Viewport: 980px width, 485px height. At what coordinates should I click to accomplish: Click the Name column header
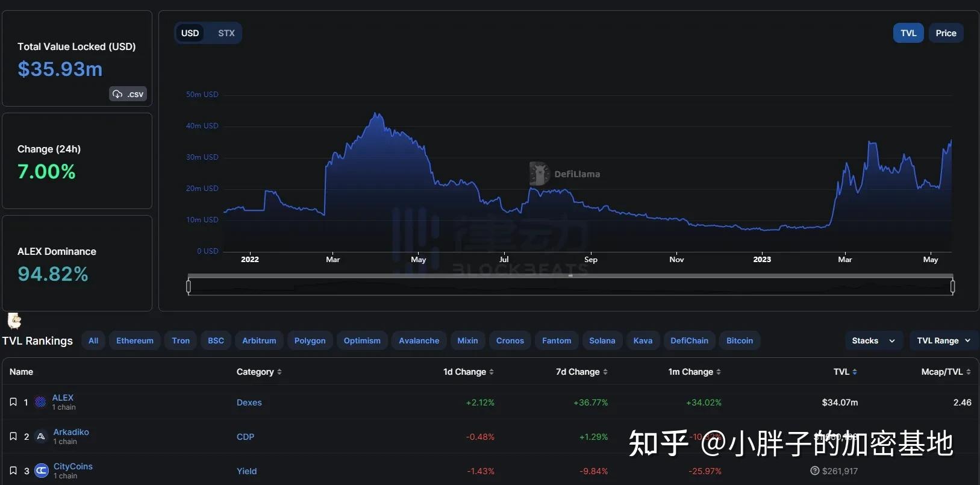(x=21, y=372)
